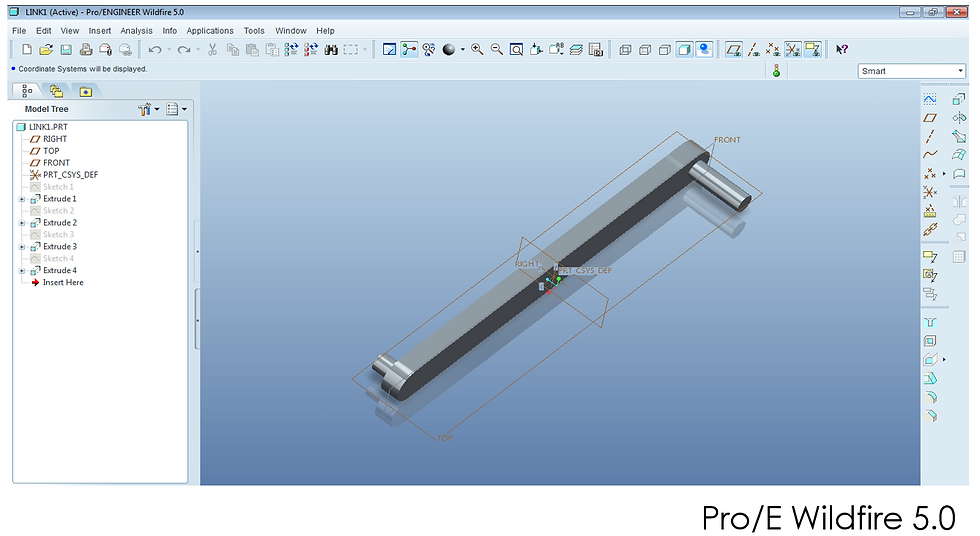Viewport: 980px width, 536px height.
Task: Undo the last operation
Action: 155,49
